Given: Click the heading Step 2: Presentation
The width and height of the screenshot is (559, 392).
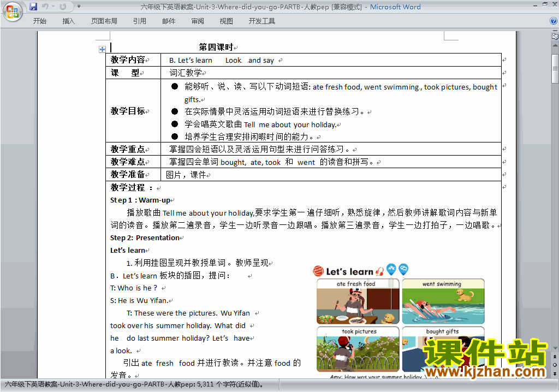Looking at the screenshot, I should (145, 238).
